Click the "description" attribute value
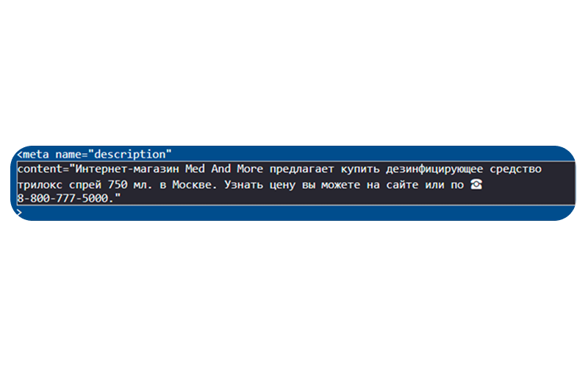 click(x=130, y=155)
